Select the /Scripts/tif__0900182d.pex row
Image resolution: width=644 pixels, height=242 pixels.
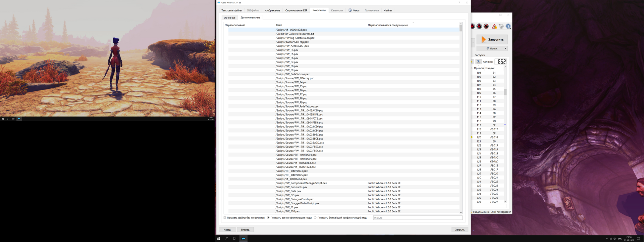(344, 30)
